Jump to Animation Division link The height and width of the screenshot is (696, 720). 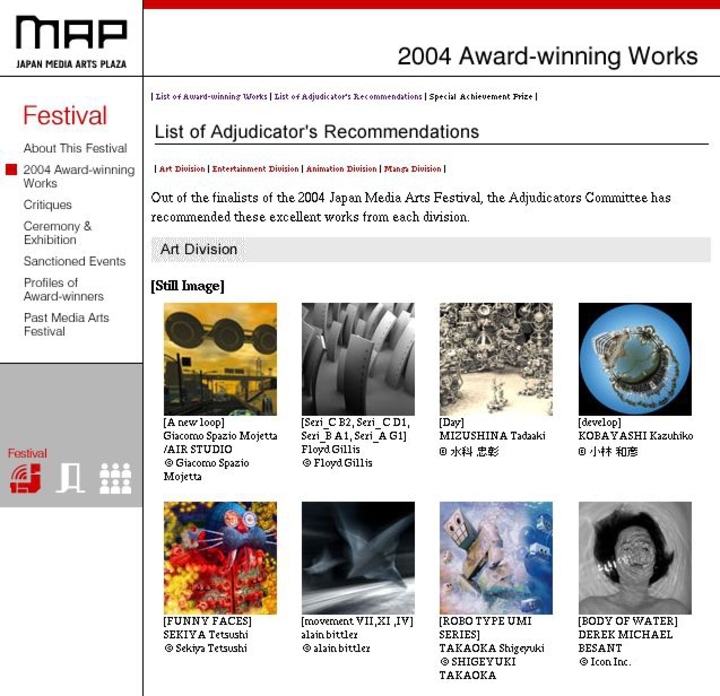(341, 168)
